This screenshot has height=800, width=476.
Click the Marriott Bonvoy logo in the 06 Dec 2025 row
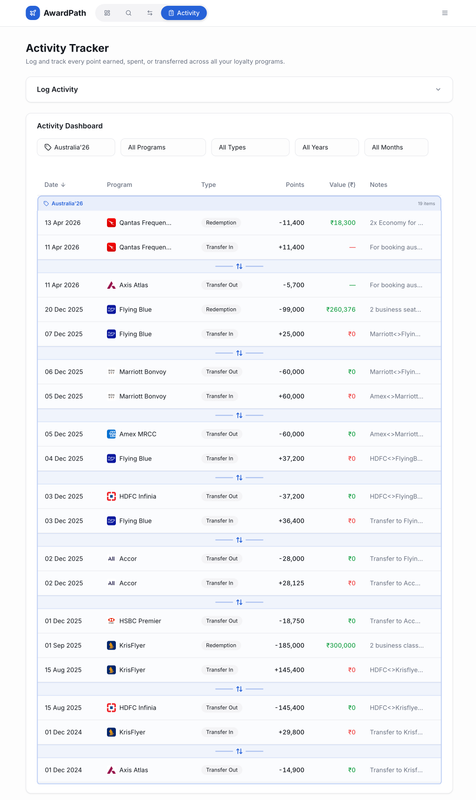pos(111,372)
